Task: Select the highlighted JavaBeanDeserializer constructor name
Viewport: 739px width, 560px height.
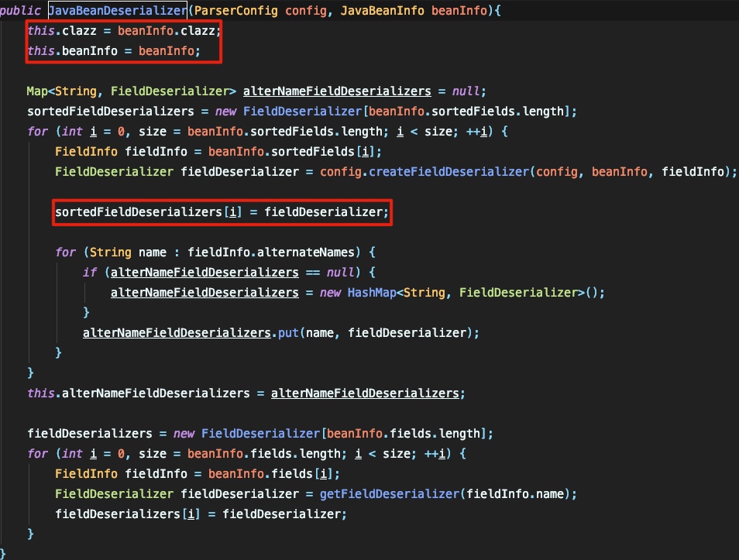Action: [118, 11]
